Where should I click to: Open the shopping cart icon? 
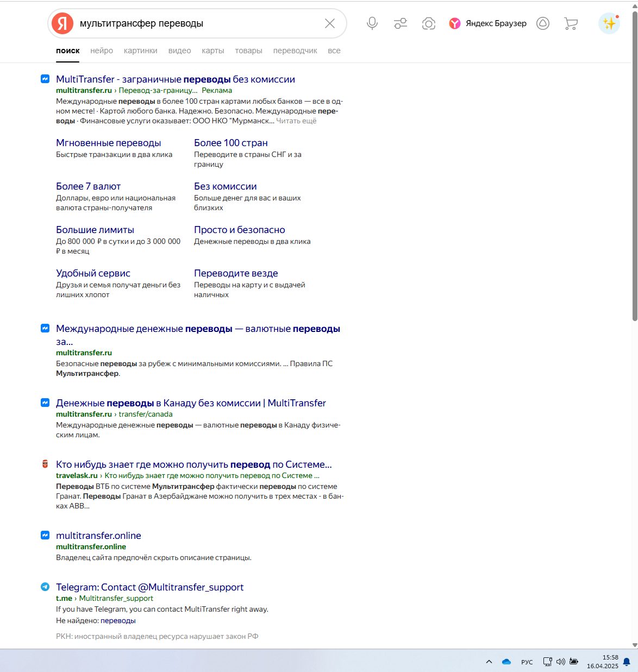click(571, 23)
